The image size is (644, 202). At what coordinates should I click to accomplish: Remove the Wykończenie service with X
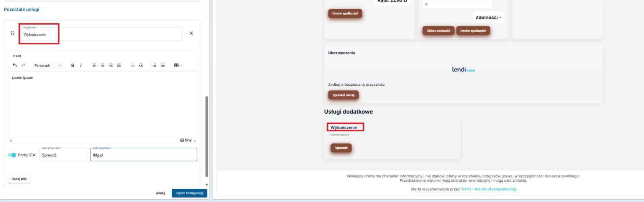pos(191,33)
